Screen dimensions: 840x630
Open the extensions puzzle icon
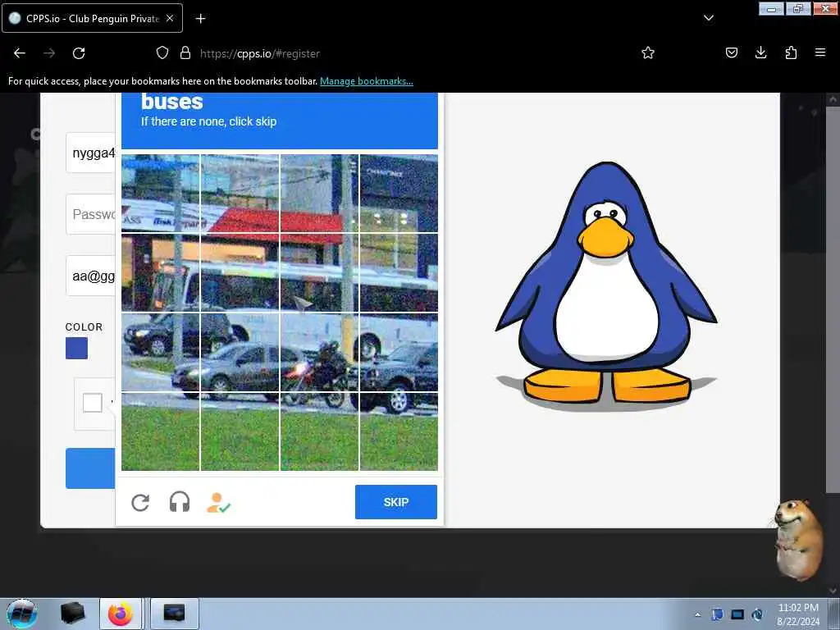(791, 52)
